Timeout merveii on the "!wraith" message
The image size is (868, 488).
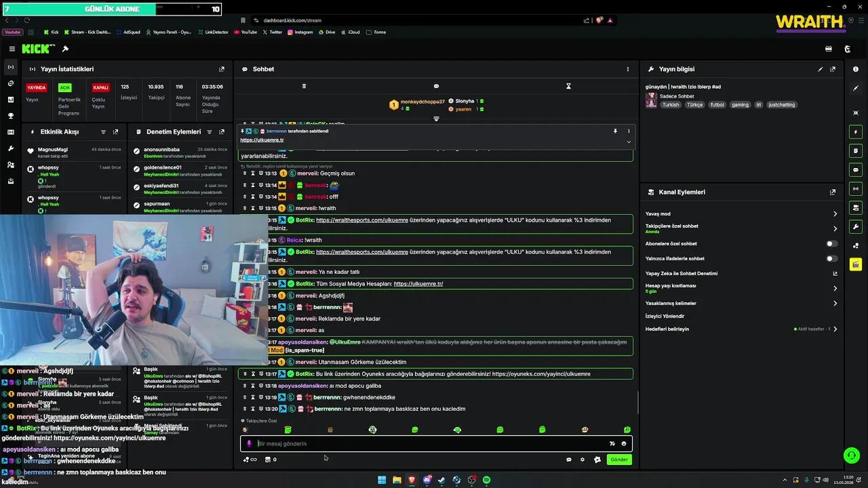click(253, 208)
